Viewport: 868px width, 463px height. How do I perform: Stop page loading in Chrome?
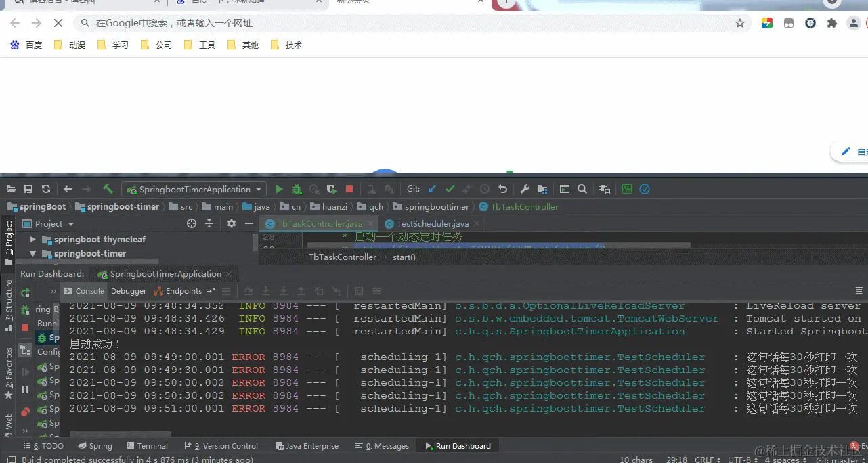click(x=58, y=23)
